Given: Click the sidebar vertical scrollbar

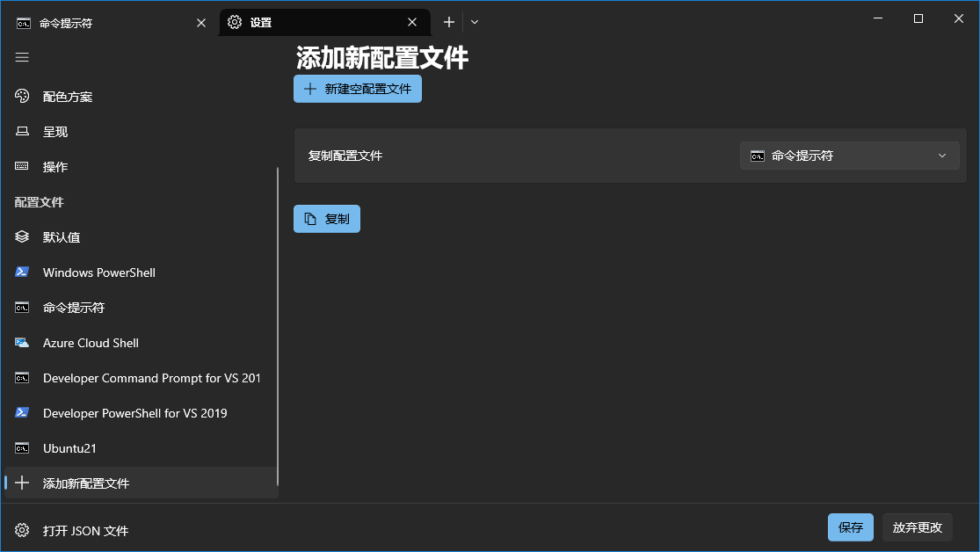Looking at the screenshot, I should [278, 326].
